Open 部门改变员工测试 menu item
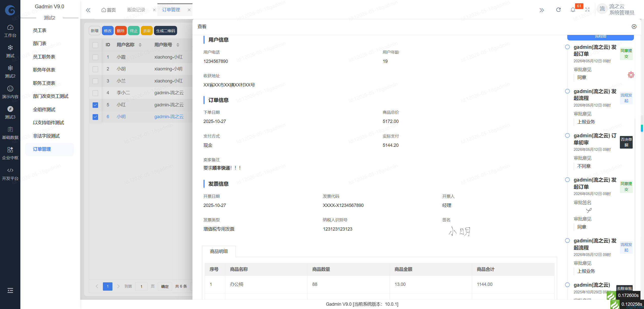Viewport: 644px width, 309px height. (51, 96)
